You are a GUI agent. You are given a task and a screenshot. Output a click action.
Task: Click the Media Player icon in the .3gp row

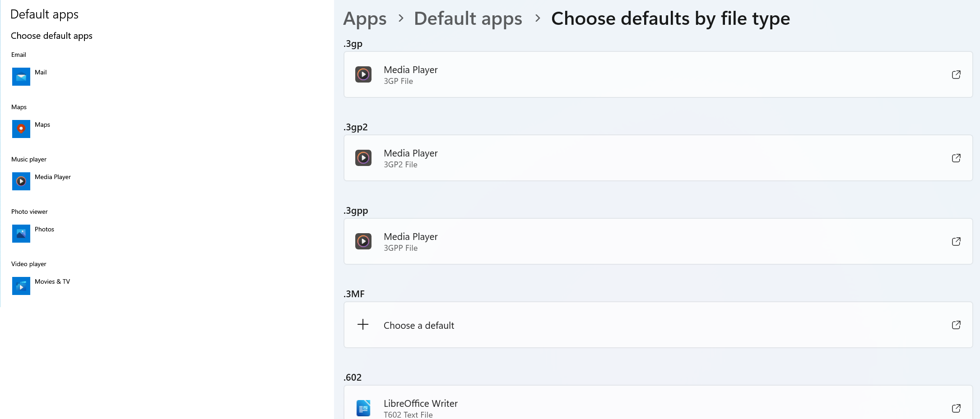pos(363,74)
